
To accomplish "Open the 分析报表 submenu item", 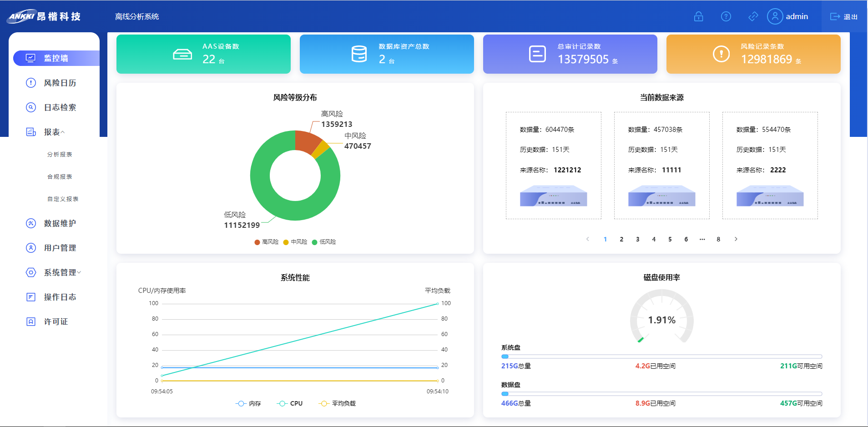I will [x=60, y=155].
